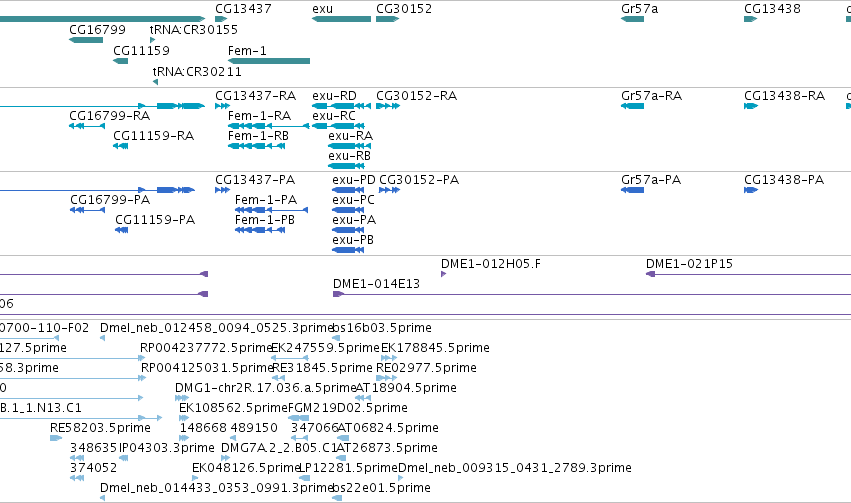Screen dimensions: 851x503
Task: Select the exu-RC transcript label
Action: click(334, 116)
